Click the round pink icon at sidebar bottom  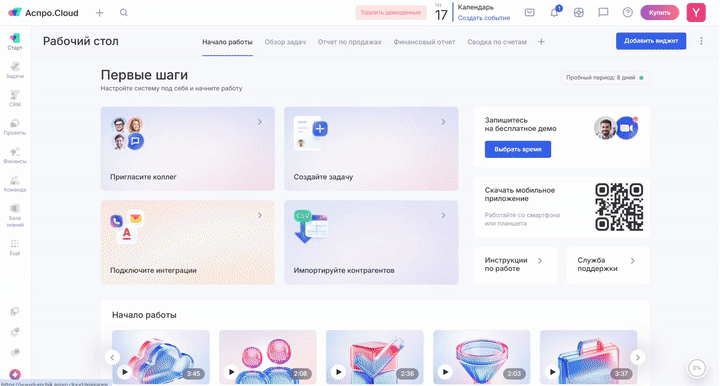[15, 374]
